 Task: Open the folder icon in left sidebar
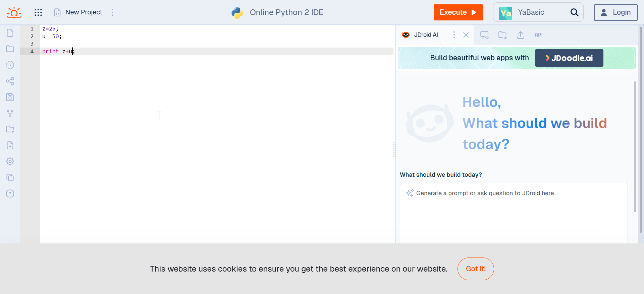(10, 49)
